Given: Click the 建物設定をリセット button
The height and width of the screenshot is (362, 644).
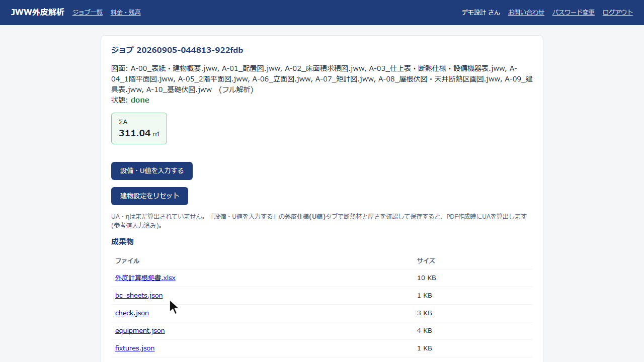Looking at the screenshot, I should coord(149,196).
